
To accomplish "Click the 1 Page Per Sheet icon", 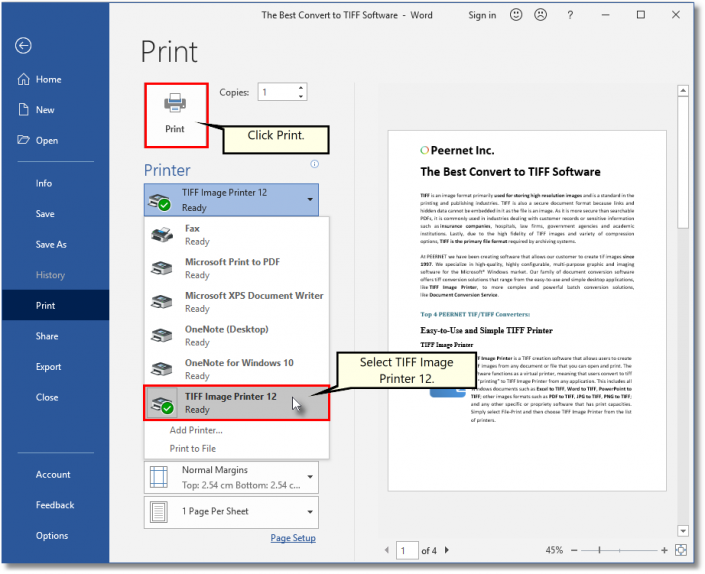I will coord(159,512).
